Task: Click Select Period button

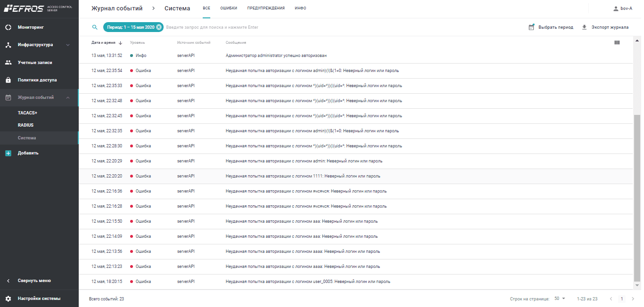Action: (x=551, y=27)
